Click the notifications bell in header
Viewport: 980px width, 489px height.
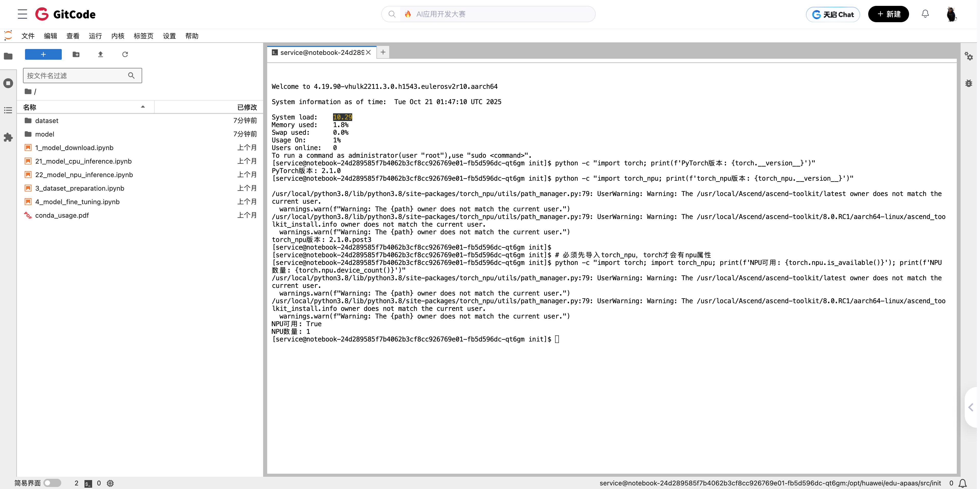click(x=925, y=14)
